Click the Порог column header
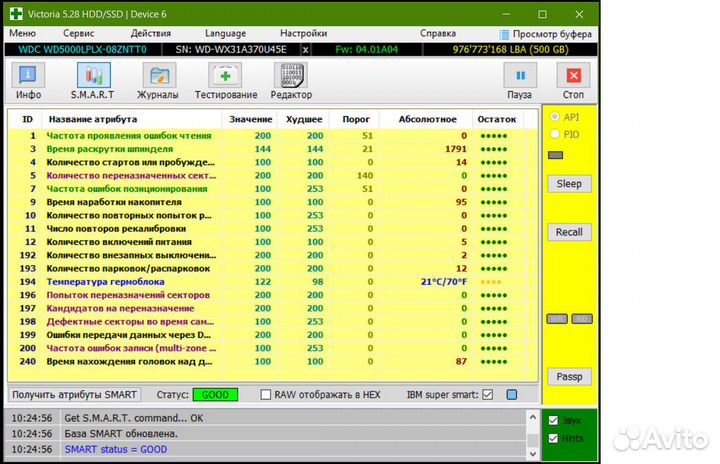The width and height of the screenshot is (720, 464). coord(356,119)
